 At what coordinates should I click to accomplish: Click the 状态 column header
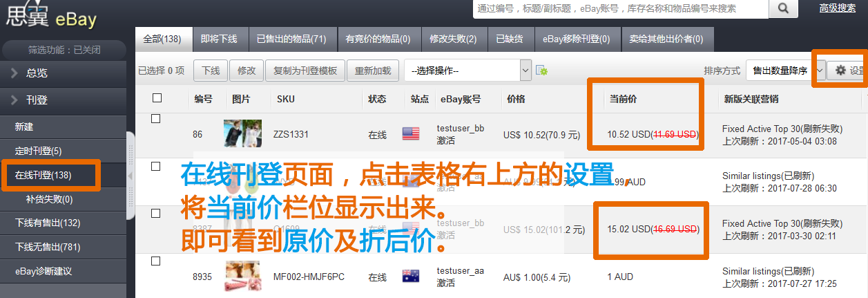[x=377, y=99]
